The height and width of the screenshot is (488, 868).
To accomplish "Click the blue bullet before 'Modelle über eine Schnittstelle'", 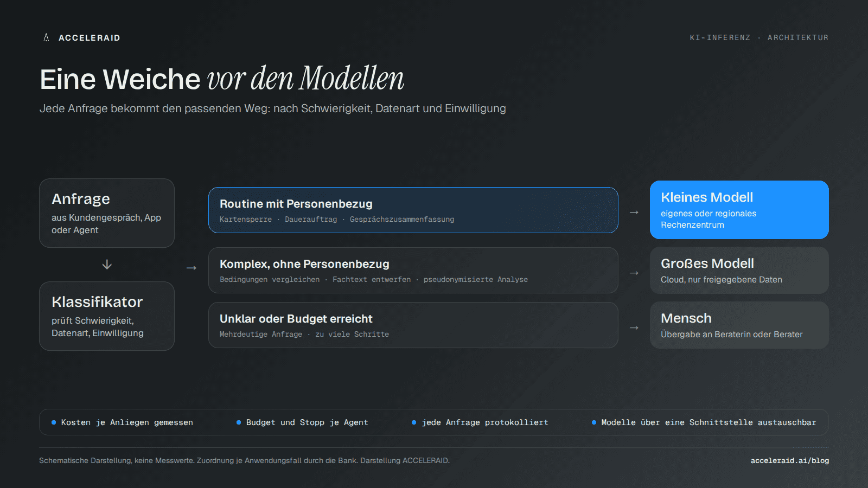I will [x=594, y=422].
